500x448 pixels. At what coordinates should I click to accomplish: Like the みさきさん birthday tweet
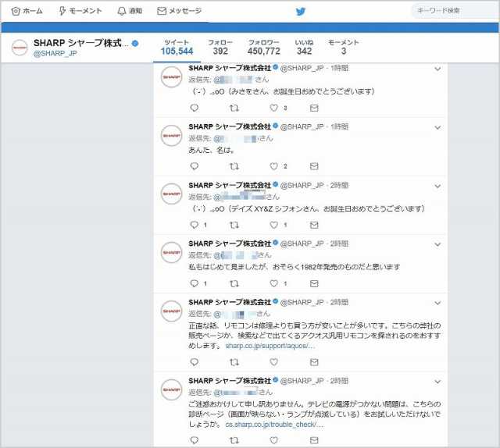tap(273, 108)
